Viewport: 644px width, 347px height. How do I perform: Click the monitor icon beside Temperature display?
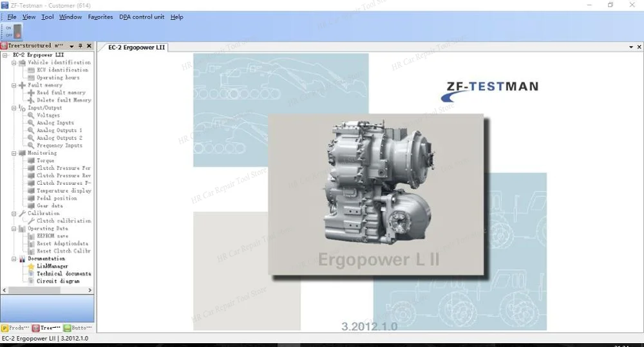tap(31, 191)
